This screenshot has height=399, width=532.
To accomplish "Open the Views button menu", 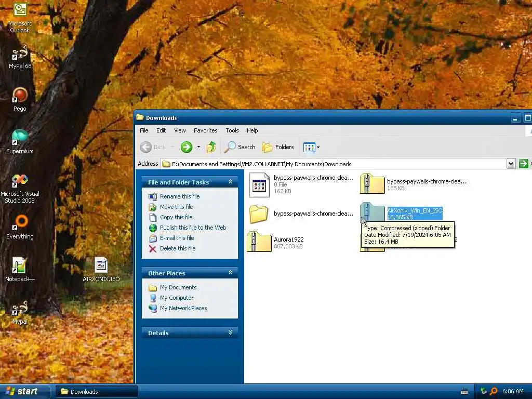I will click(x=311, y=147).
